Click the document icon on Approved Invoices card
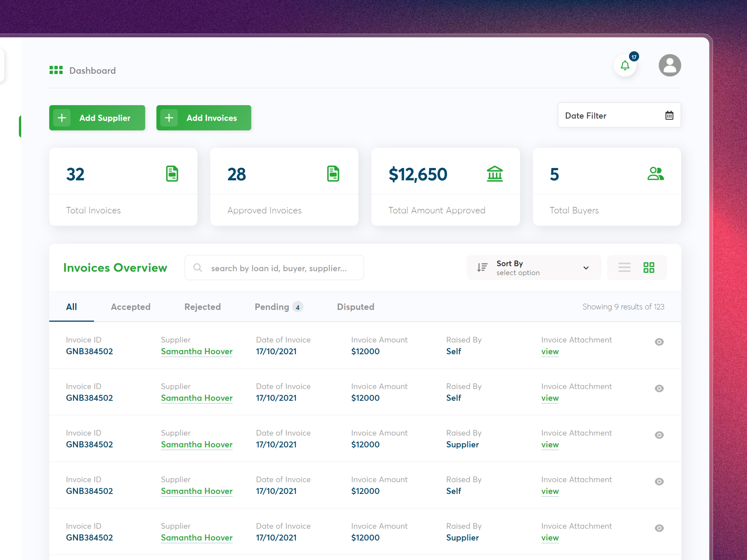Viewport: 747px width, 560px height. (x=333, y=174)
